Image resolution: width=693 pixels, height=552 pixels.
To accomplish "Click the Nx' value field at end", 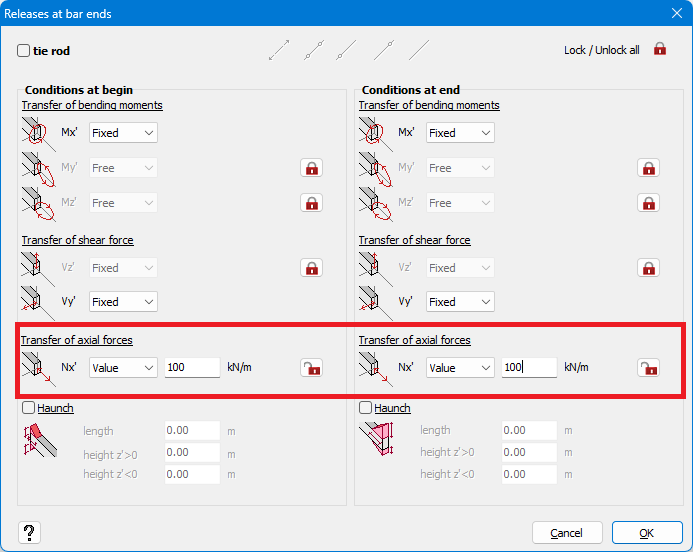I will click(x=529, y=368).
